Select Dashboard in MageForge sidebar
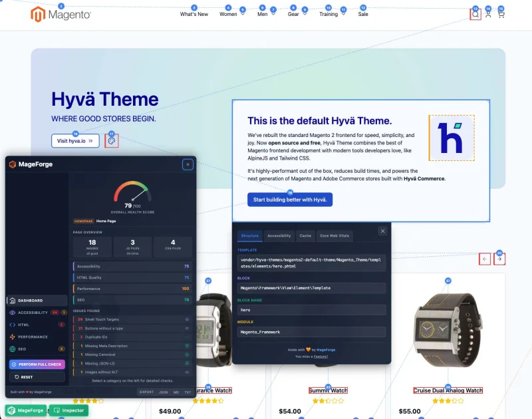This screenshot has width=532, height=419. point(37,300)
